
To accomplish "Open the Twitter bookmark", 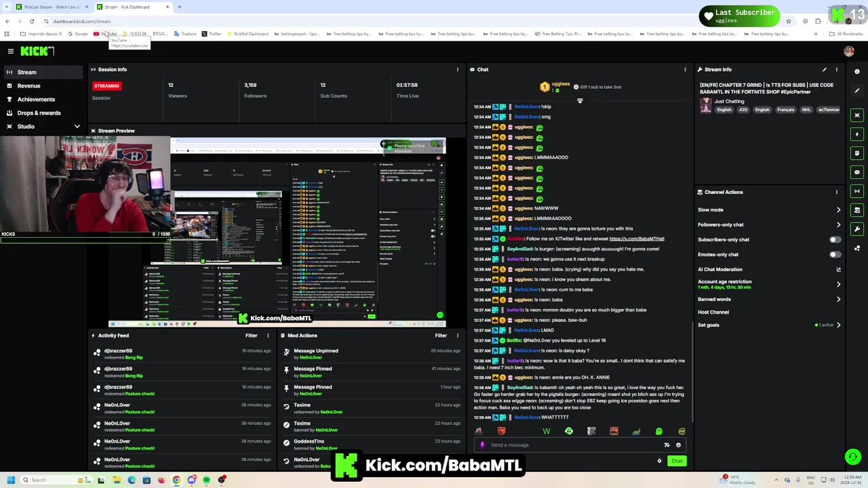I will (211, 34).
